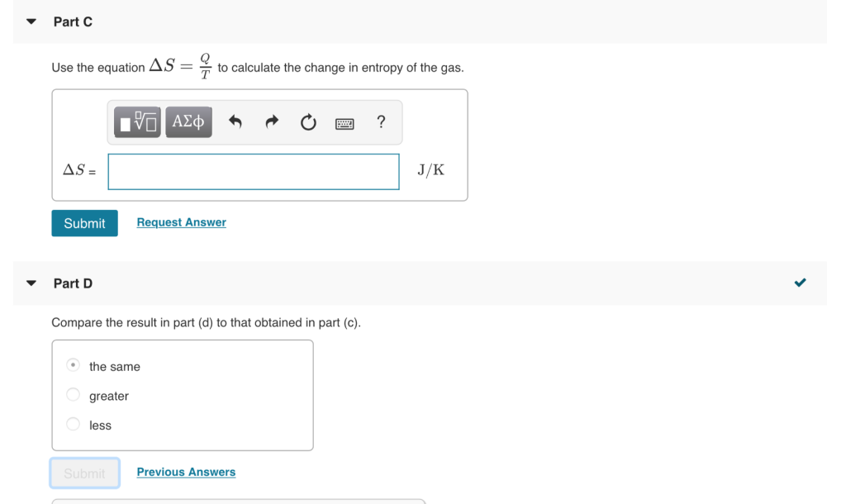Screen dimensions: 846x504
Task: Undo the last entry in answer box
Action: pos(235,122)
